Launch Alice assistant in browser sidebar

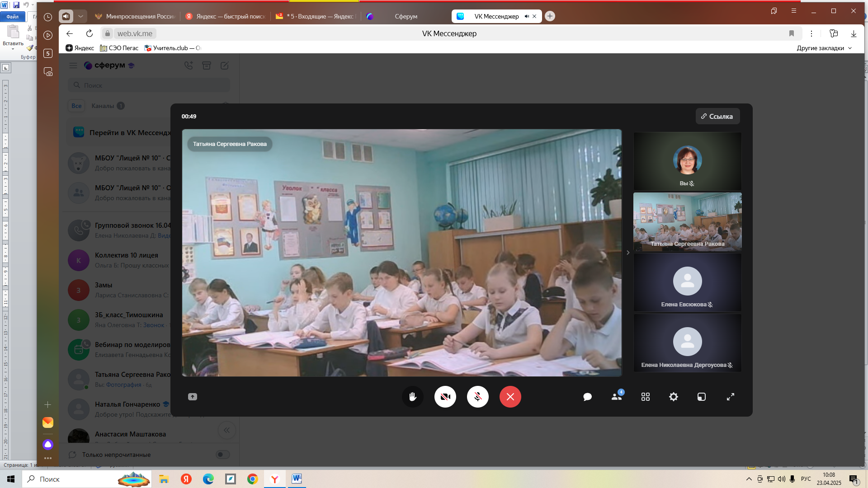coord(48,445)
